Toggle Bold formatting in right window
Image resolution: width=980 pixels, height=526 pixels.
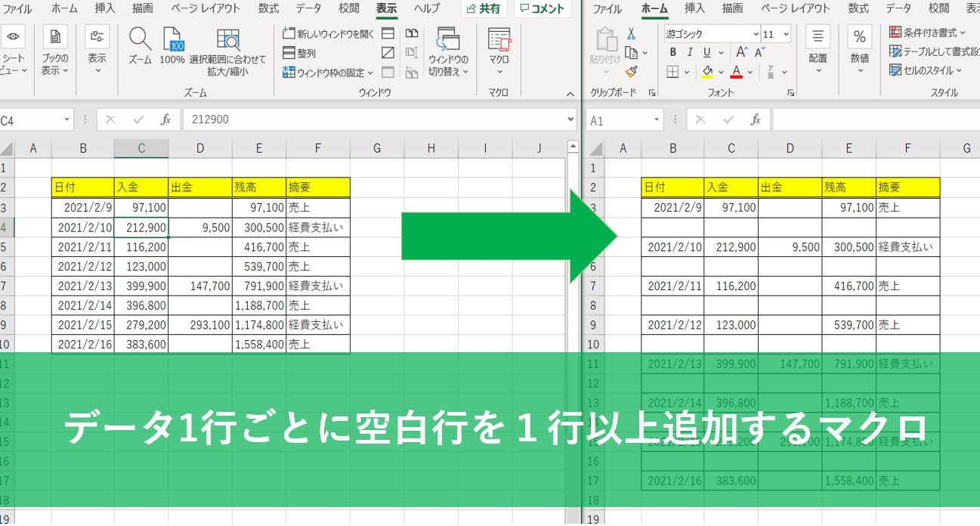pyautogui.click(x=672, y=52)
